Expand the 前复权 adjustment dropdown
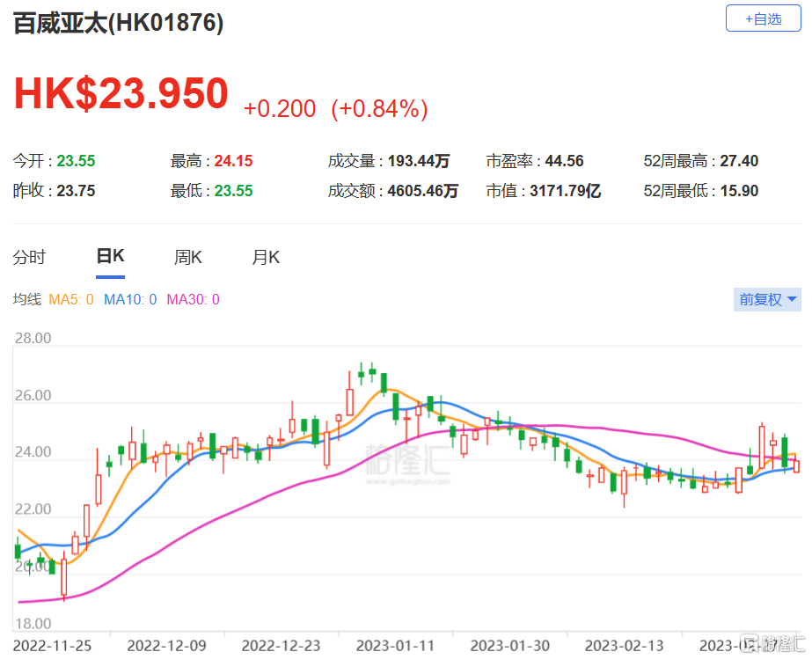 click(x=767, y=299)
